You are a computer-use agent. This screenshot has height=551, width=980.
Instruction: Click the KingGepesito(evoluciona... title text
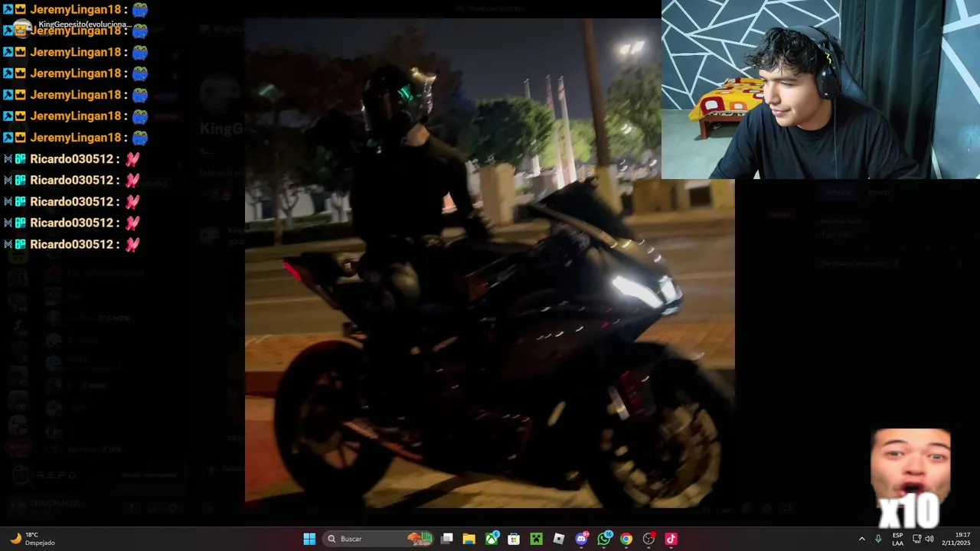(x=85, y=24)
